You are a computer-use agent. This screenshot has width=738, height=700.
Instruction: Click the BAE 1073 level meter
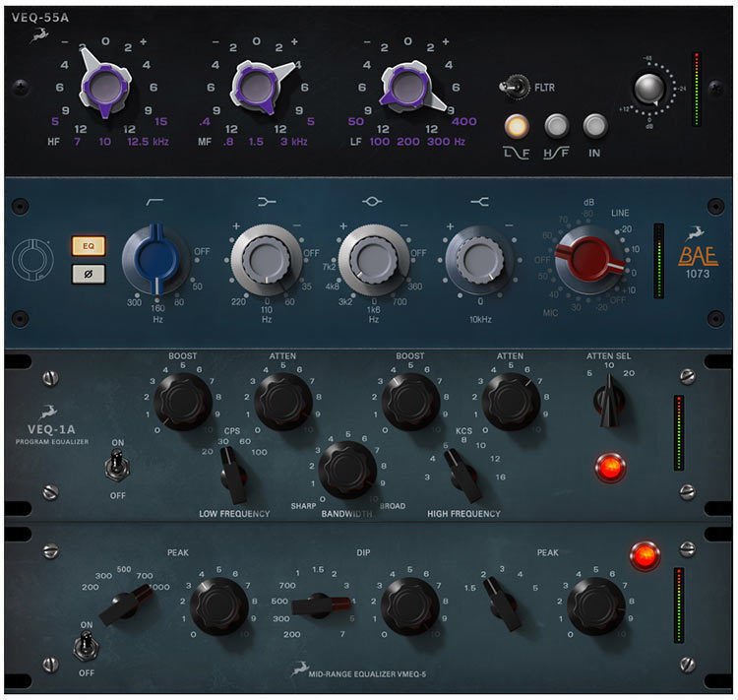click(x=659, y=261)
